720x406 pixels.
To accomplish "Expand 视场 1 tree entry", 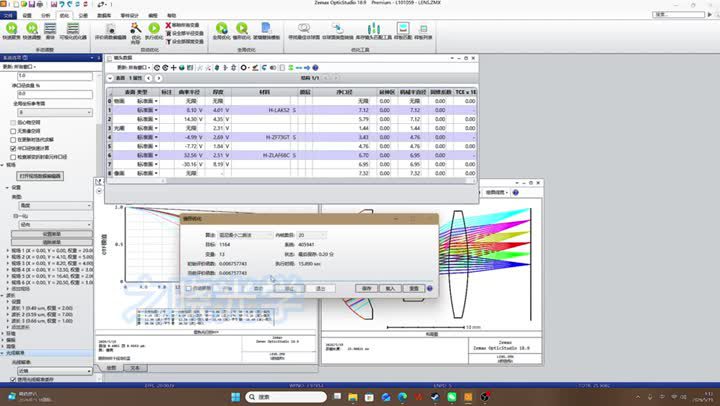I will pyautogui.click(x=8, y=251).
